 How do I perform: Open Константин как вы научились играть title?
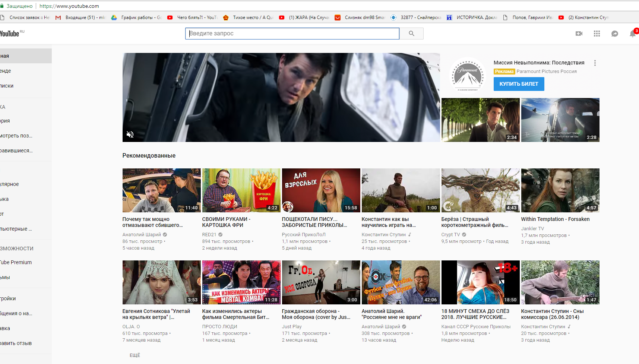pyautogui.click(x=389, y=222)
